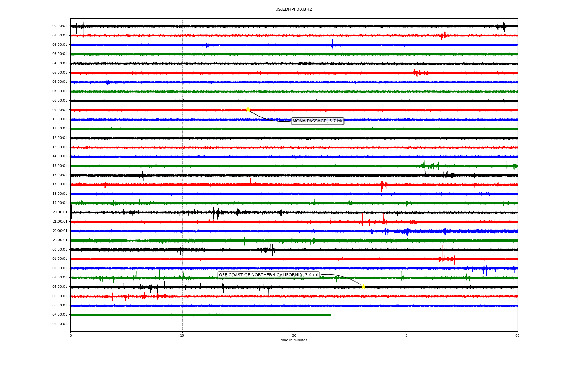Click the 19:00:01 row time label
Viewport: 588px width, 368px height.
click(x=60, y=203)
